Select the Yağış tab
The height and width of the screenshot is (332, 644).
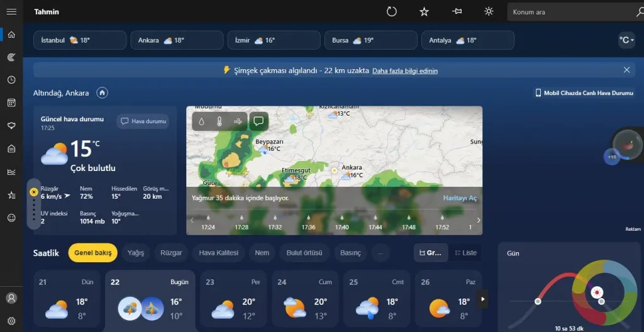136,253
